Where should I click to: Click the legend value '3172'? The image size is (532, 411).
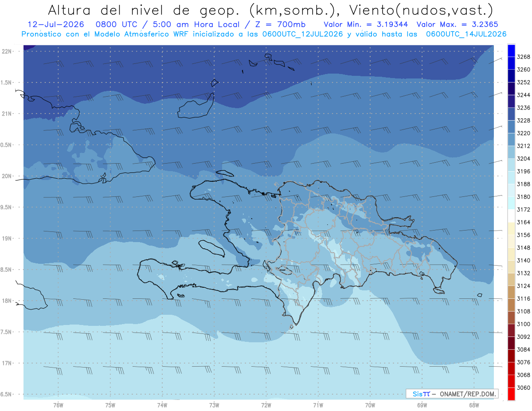tap(524, 209)
